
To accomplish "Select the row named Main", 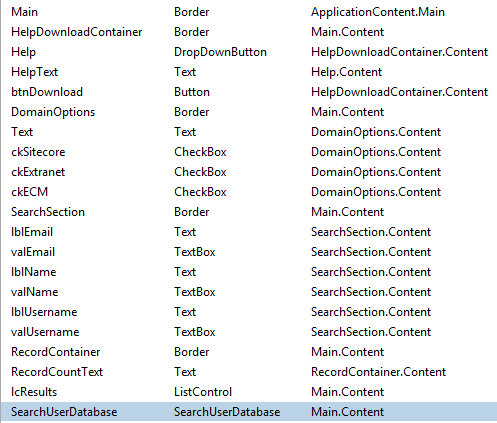I will [x=249, y=12].
